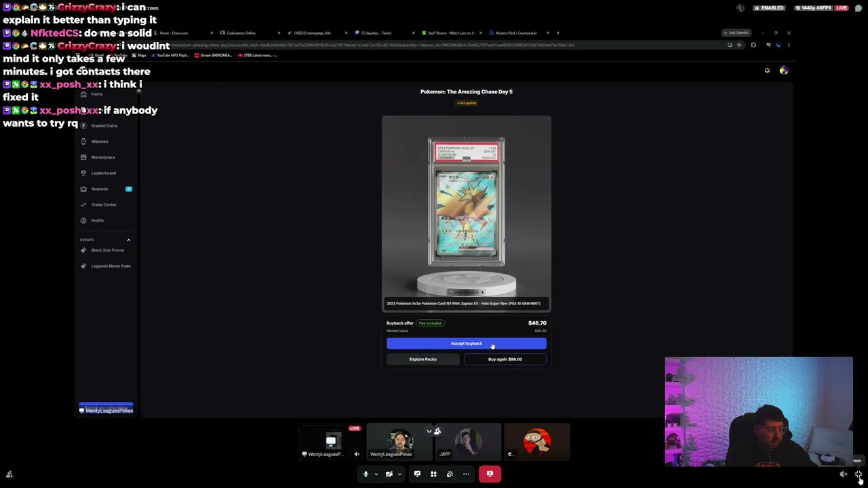Screen dimensions: 868x488
Task: Open the Watches sidebar icon
Action: tap(83, 141)
